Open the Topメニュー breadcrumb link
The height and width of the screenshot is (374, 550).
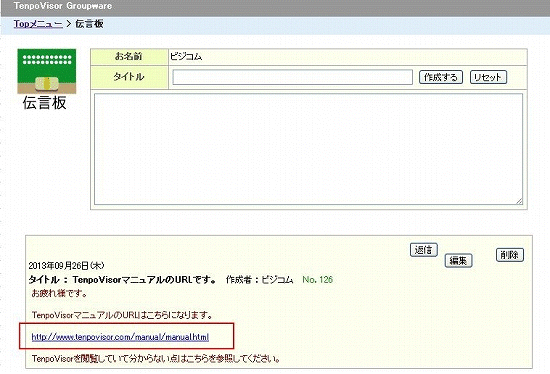tap(38, 24)
